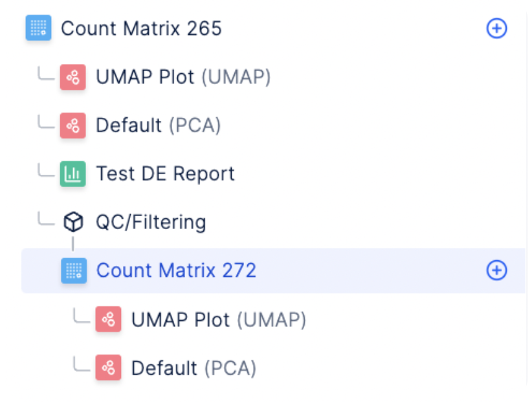
Task: Click the green bar chart icon of Test DE Report
Action: pos(73,174)
